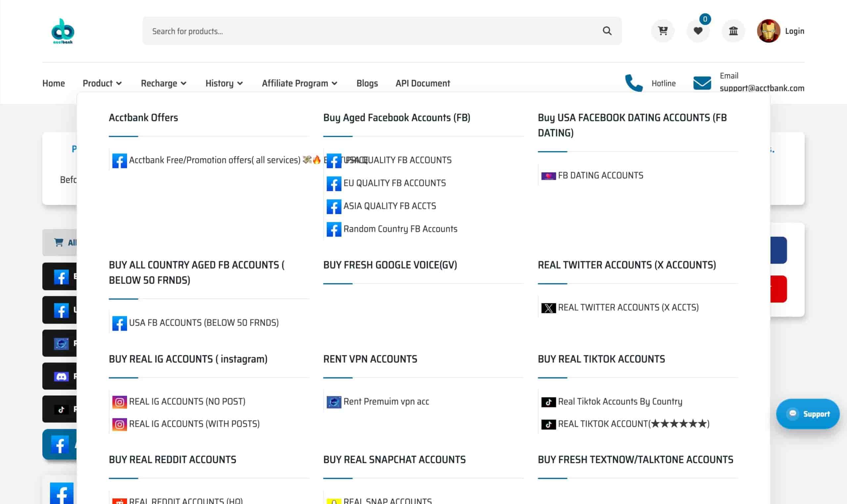The image size is (847, 504).
Task: Click the Hotline label
Action: [x=663, y=83]
